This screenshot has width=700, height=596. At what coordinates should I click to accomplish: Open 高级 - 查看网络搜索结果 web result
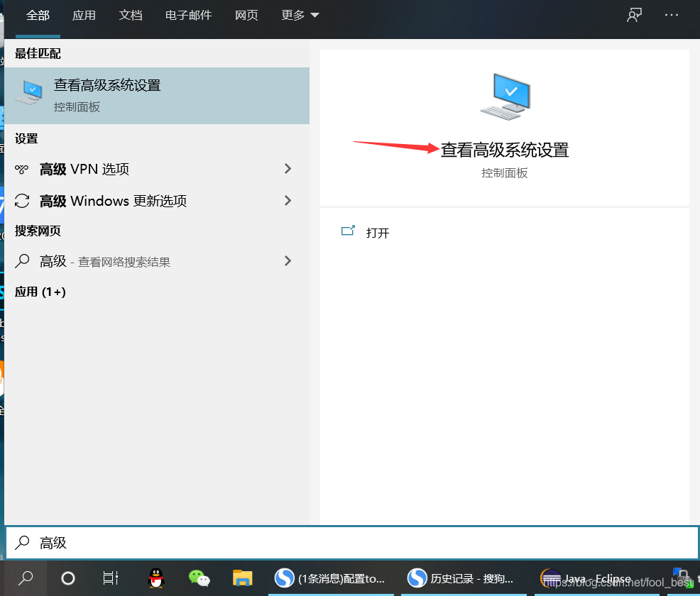click(157, 261)
